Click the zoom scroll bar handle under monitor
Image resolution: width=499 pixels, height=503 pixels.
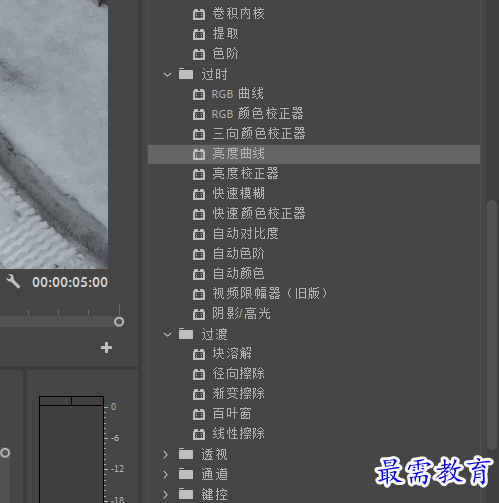point(119,322)
